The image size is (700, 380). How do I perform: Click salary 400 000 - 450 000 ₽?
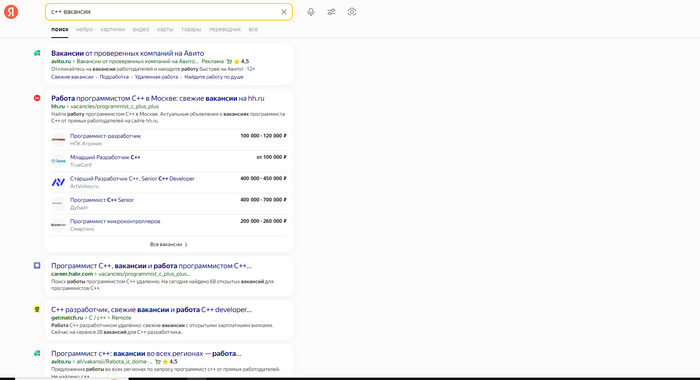coord(263,179)
